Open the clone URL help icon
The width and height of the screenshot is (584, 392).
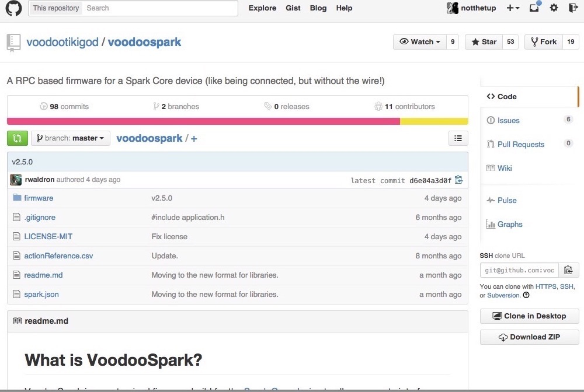click(x=526, y=295)
